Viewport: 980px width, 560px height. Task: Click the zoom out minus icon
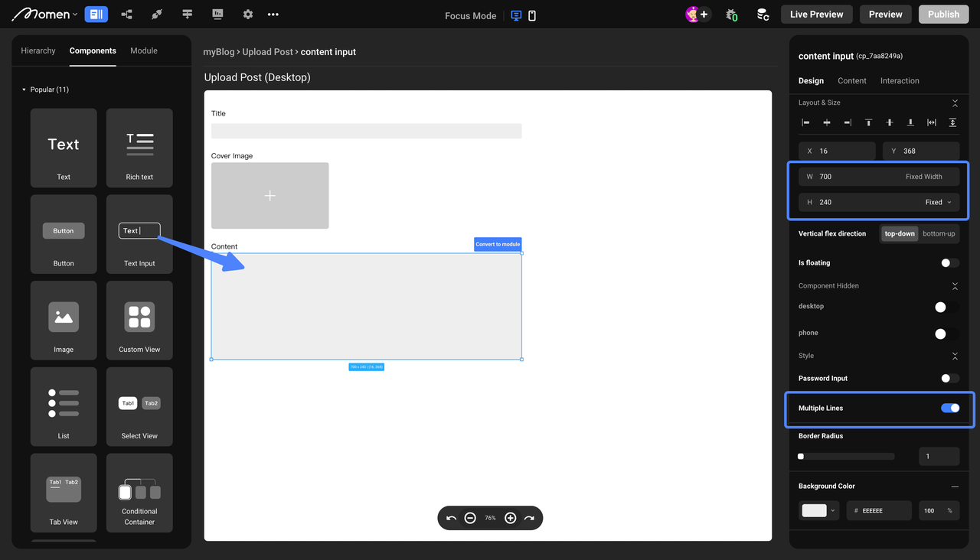click(x=470, y=518)
